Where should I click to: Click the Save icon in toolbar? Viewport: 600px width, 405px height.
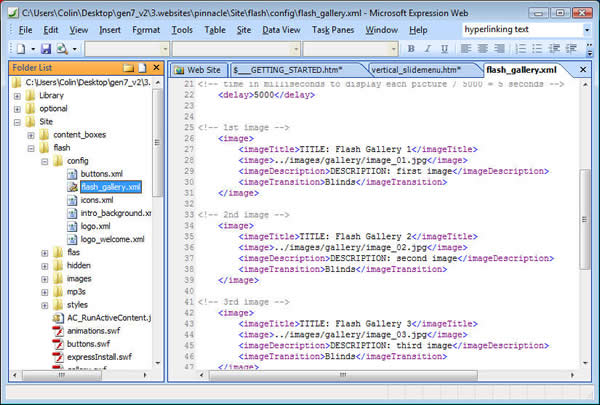[x=46, y=49]
